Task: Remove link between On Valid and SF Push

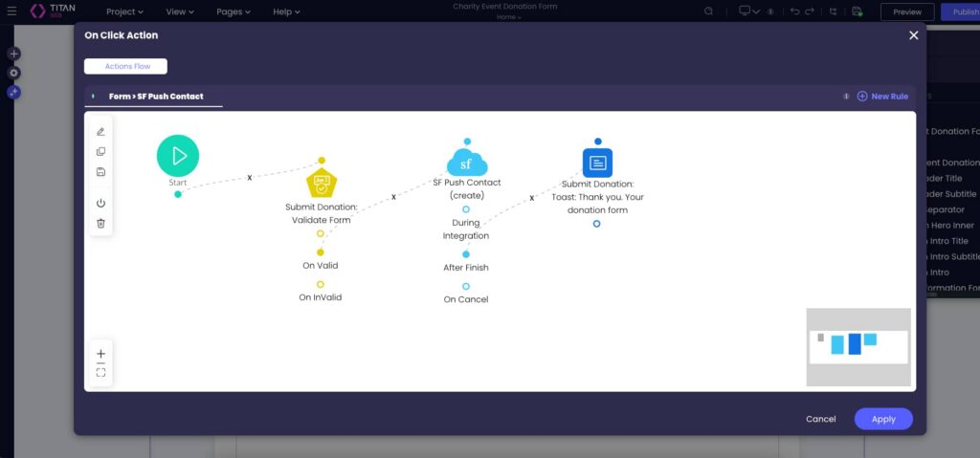Action: pos(393,197)
